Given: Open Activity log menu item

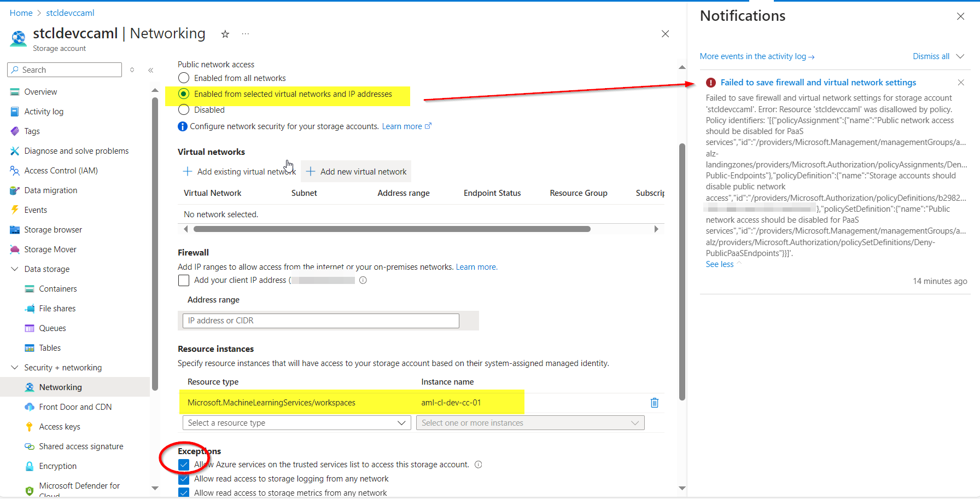Looking at the screenshot, I should click(44, 112).
